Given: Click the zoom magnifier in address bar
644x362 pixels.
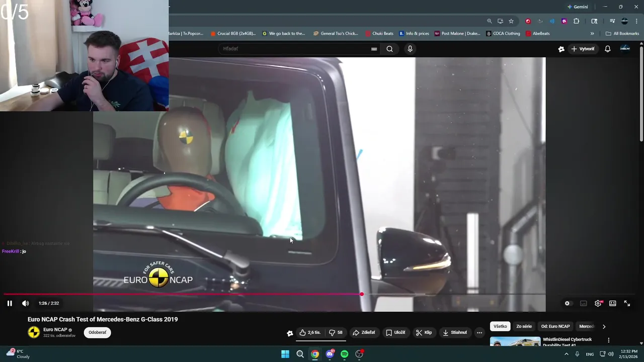Looking at the screenshot, I should tap(489, 21).
